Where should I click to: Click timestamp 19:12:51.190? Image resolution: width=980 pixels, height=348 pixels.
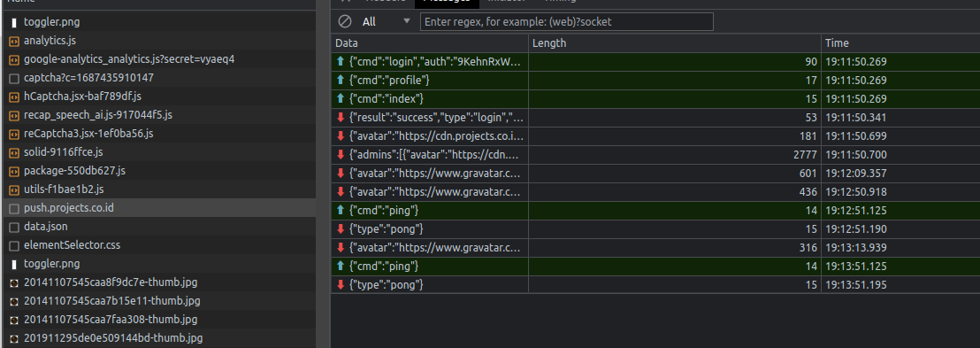click(855, 229)
